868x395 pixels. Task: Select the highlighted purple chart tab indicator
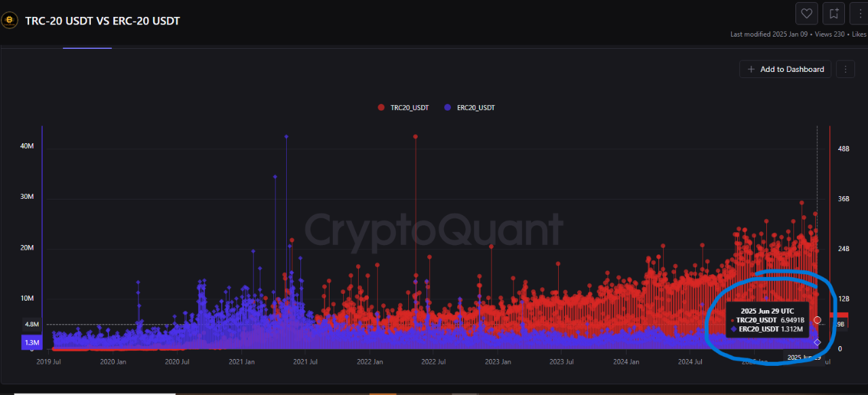click(87, 49)
